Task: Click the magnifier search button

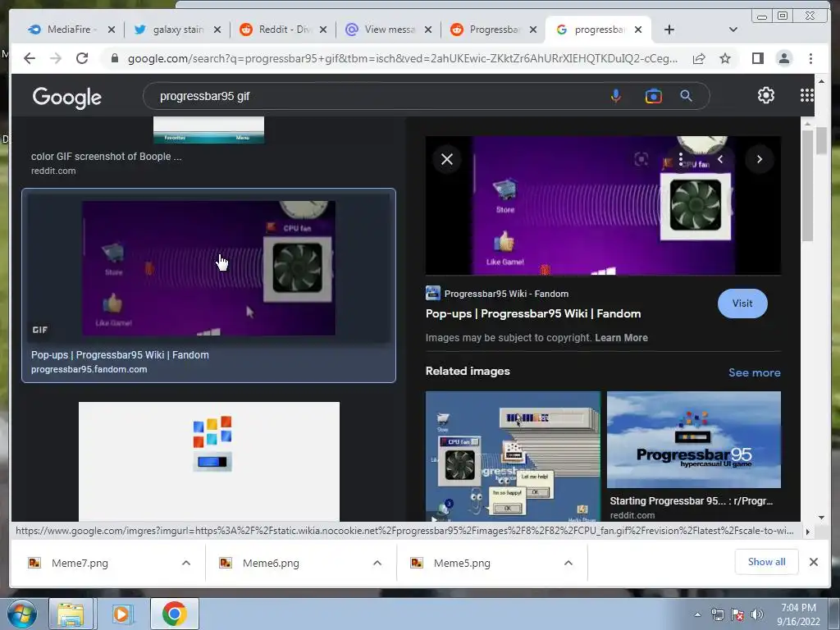Action: pos(686,96)
